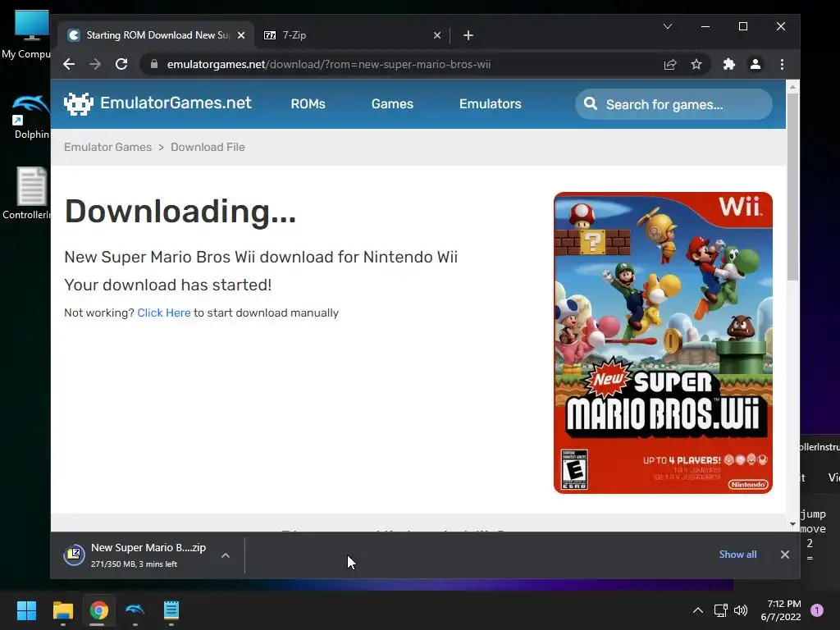840x630 pixels.
Task: Expand the download item options chevron
Action: 226,555
